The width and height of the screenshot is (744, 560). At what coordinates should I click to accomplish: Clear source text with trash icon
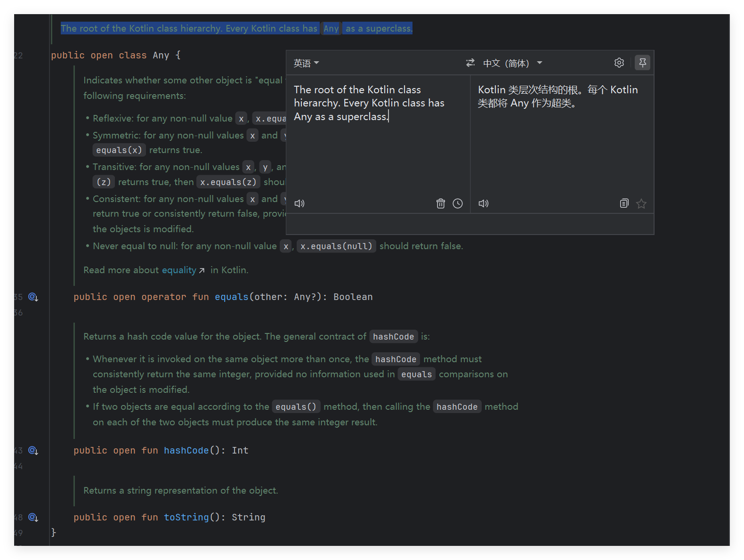(x=440, y=203)
